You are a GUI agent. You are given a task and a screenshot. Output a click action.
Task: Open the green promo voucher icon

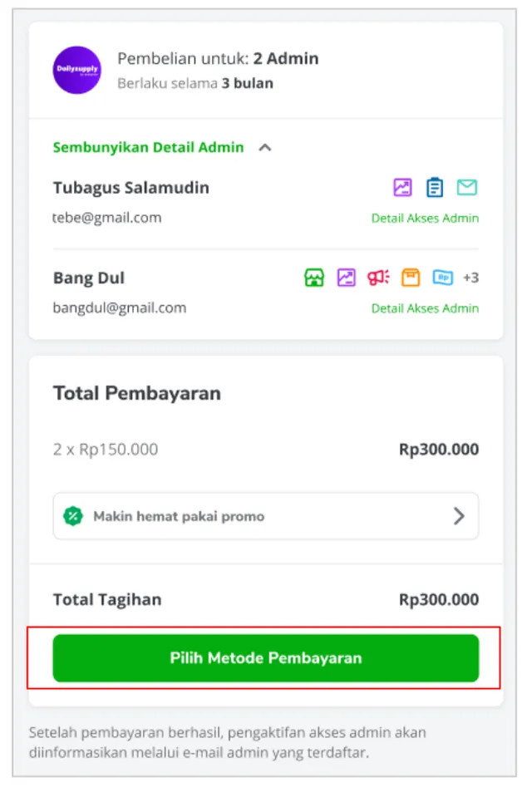click(73, 515)
